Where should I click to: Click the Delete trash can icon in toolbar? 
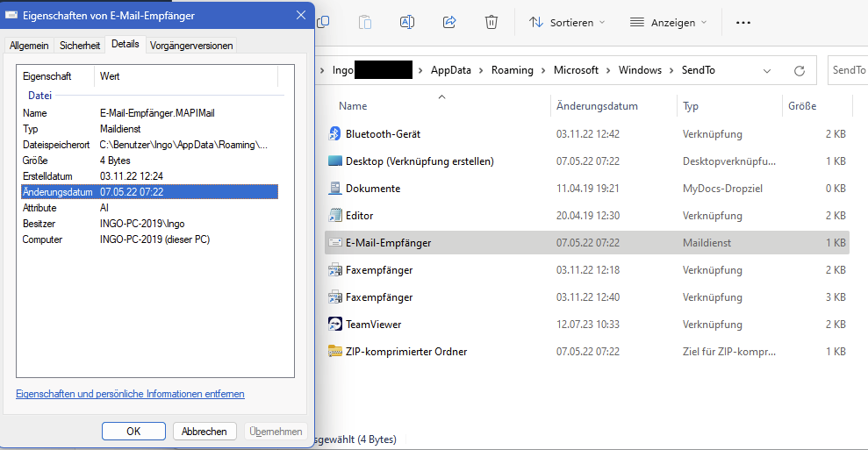[491, 22]
